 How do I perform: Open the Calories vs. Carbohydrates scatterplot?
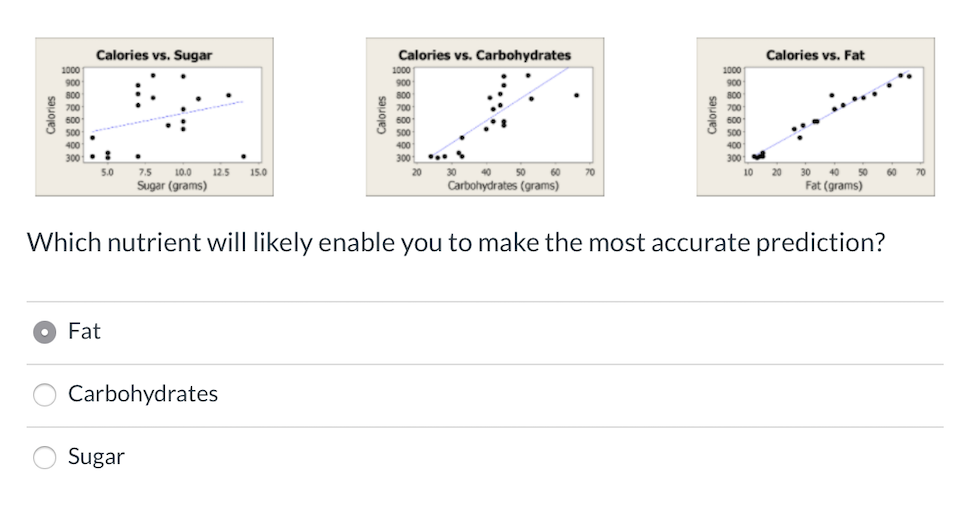point(485,117)
